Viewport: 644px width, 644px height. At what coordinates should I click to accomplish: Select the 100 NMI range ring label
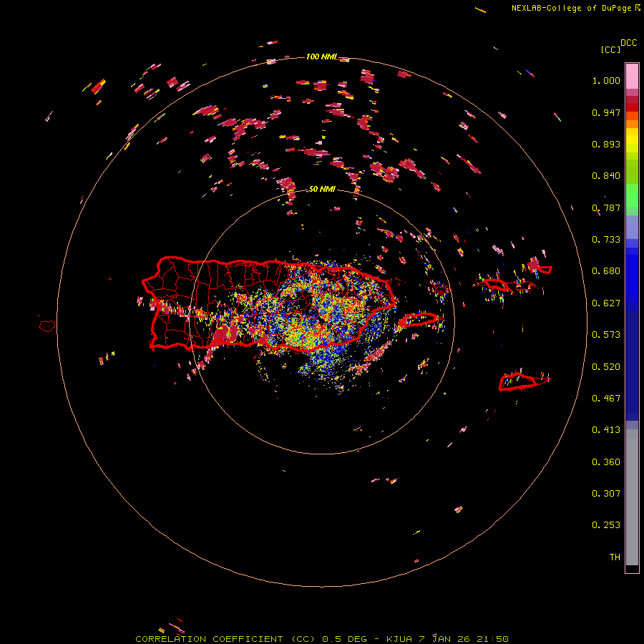(x=321, y=57)
